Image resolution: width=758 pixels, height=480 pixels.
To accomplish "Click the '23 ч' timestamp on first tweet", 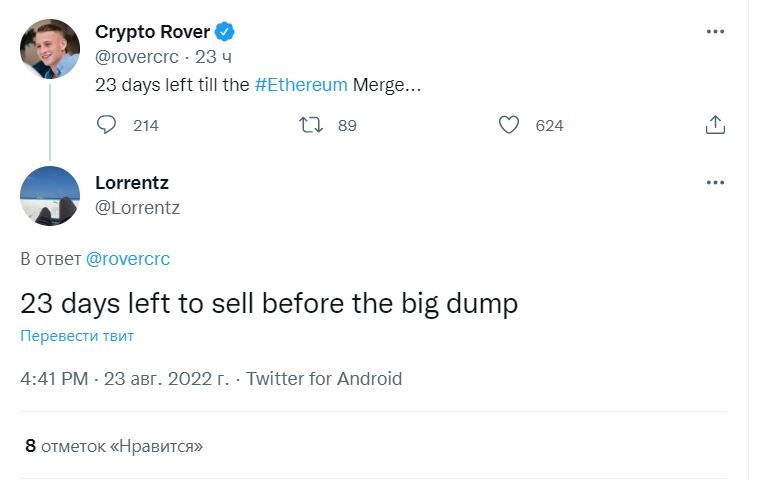I will pyautogui.click(x=214, y=58).
